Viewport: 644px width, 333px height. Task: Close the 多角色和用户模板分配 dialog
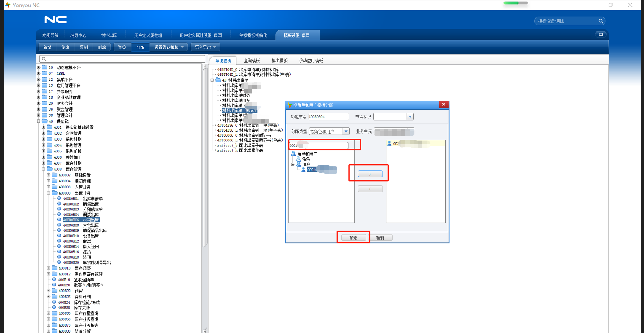(444, 105)
